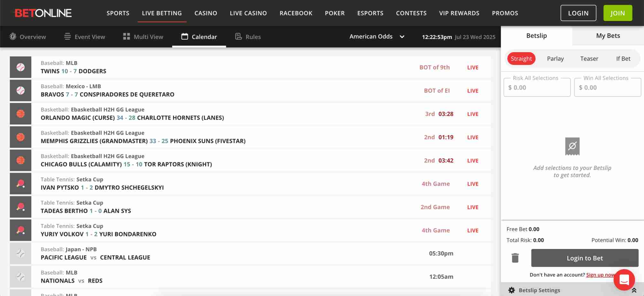
Task: Go to the Live Casino section
Action: coord(248,13)
